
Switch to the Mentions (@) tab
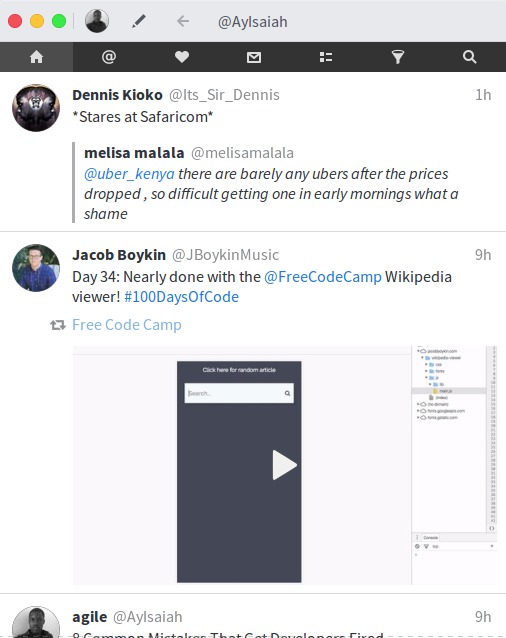(x=109, y=57)
